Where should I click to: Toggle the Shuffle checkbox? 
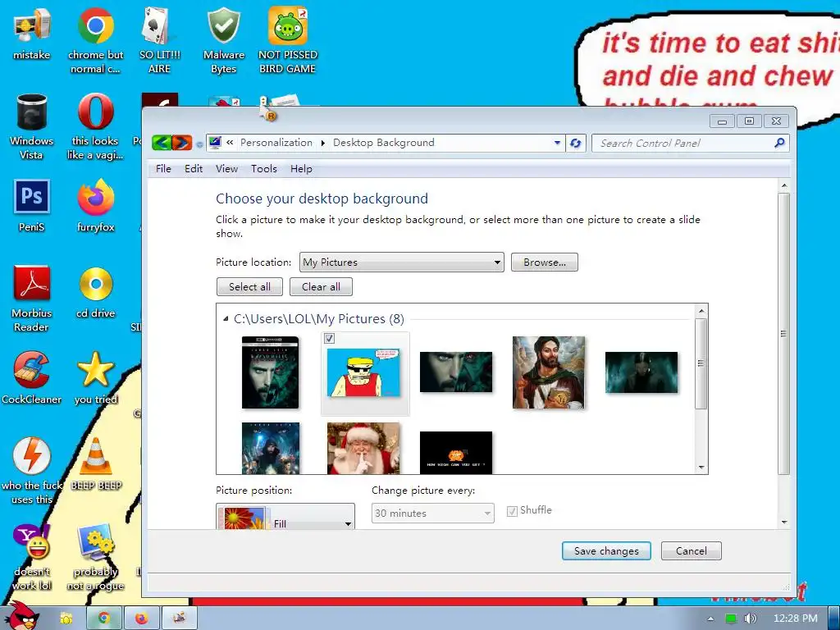tap(512, 511)
